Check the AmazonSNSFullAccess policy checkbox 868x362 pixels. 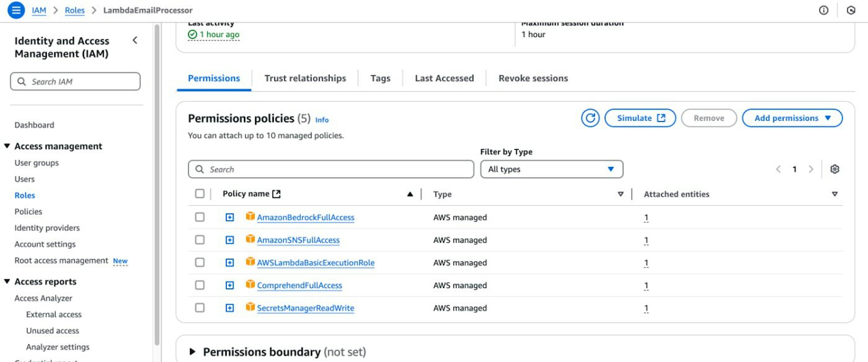[x=200, y=240]
